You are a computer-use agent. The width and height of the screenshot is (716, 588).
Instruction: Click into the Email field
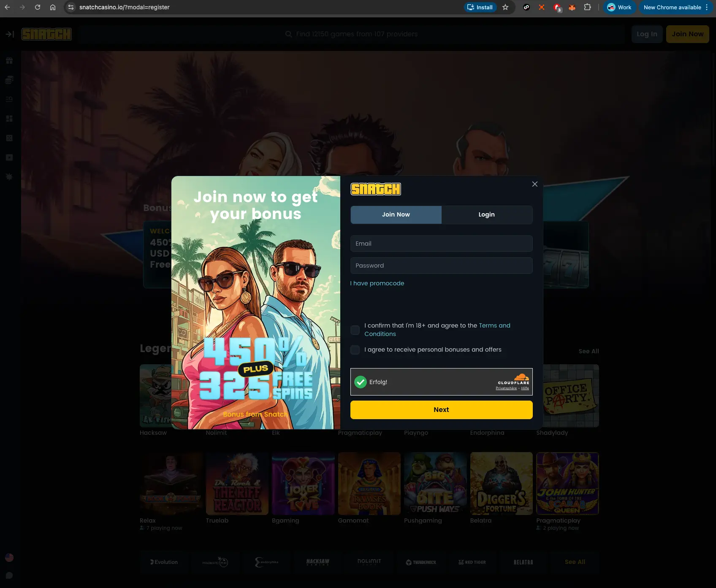click(441, 244)
